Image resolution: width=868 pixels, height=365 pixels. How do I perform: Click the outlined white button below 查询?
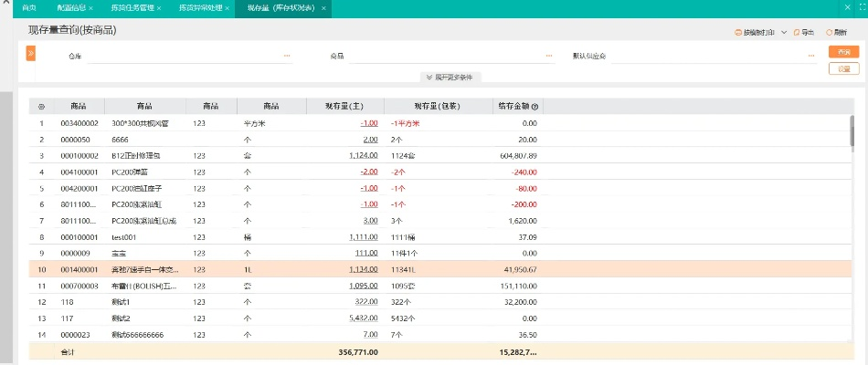click(x=843, y=68)
